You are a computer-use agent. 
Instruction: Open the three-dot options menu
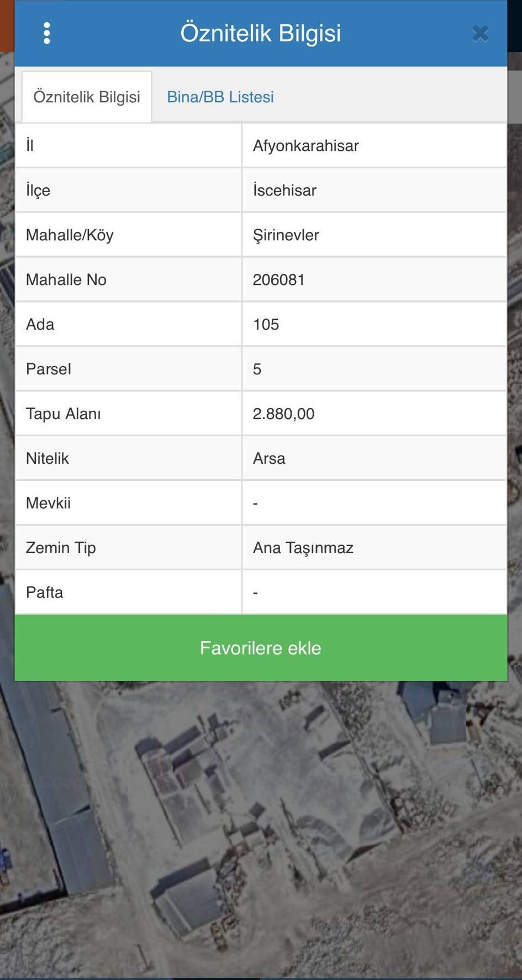pos(47,33)
